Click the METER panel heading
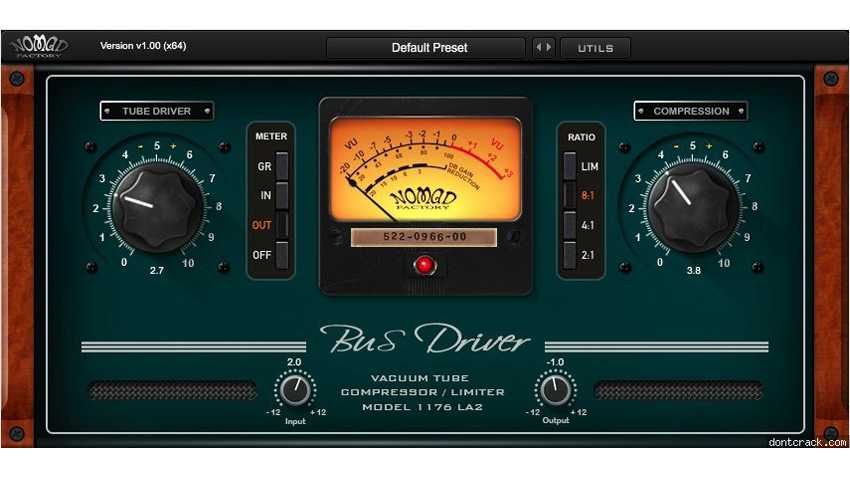 tap(271, 137)
